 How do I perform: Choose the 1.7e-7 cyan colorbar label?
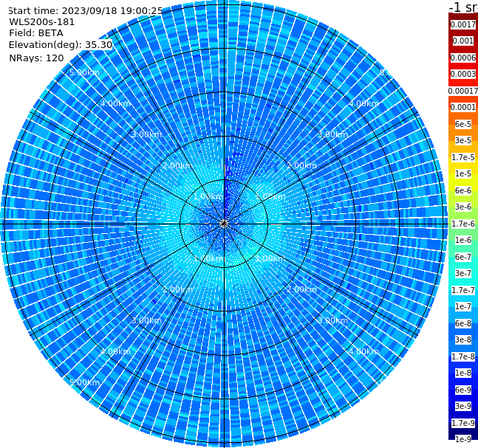click(x=463, y=290)
